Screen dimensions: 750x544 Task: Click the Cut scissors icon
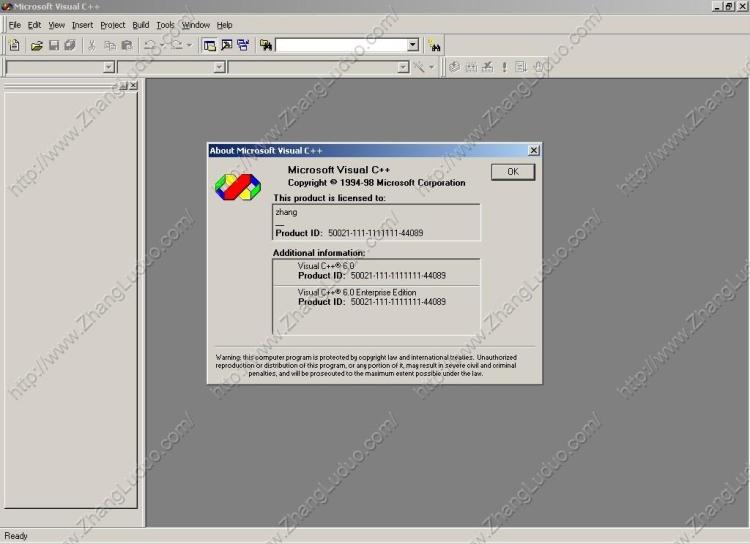tap(91, 45)
